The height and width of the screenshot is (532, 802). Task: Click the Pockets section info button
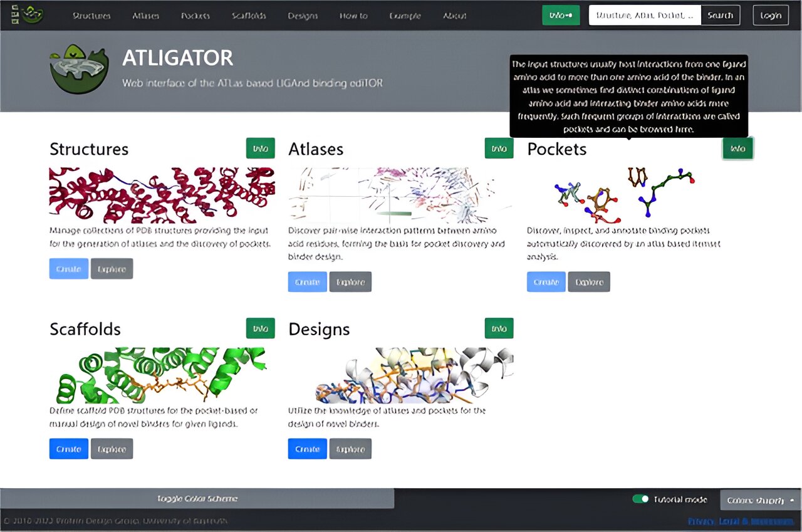pyautogui.click(x=737, y=149)
